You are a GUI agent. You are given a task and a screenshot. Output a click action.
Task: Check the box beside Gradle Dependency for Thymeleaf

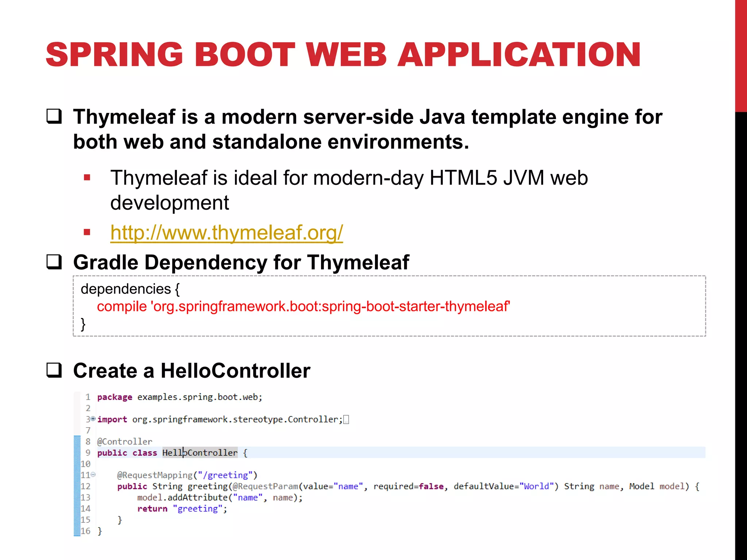[x=54, y=262]
